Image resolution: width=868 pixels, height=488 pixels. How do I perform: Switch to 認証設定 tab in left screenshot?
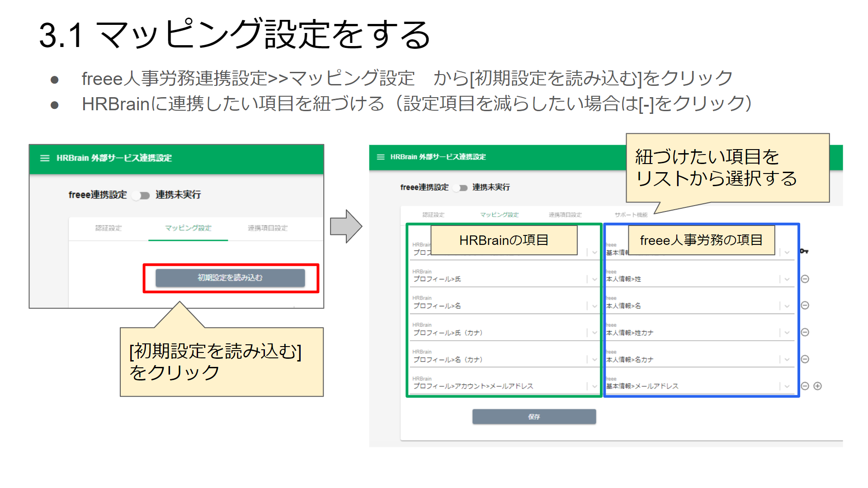[108, 228]
